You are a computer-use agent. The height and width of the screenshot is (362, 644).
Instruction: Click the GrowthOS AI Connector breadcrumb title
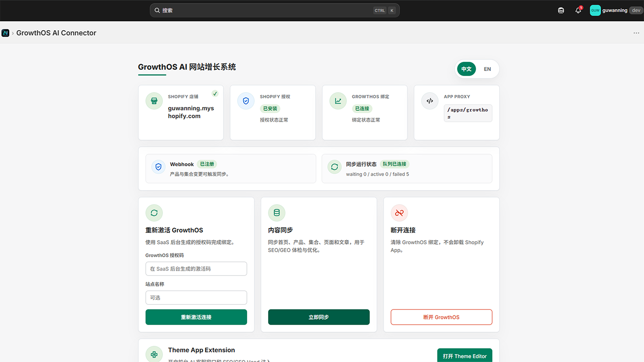pyautogui.click(x=56, y=33)
